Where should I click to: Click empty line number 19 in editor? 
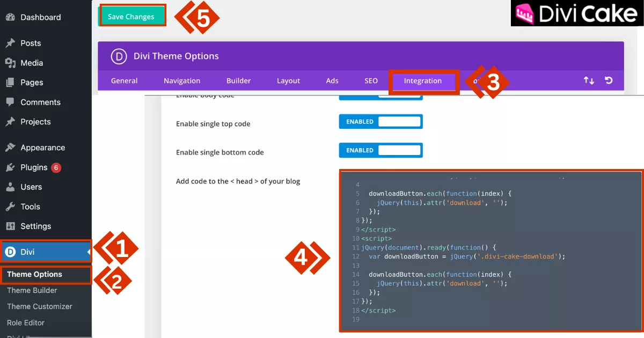[x=356, y=320]
